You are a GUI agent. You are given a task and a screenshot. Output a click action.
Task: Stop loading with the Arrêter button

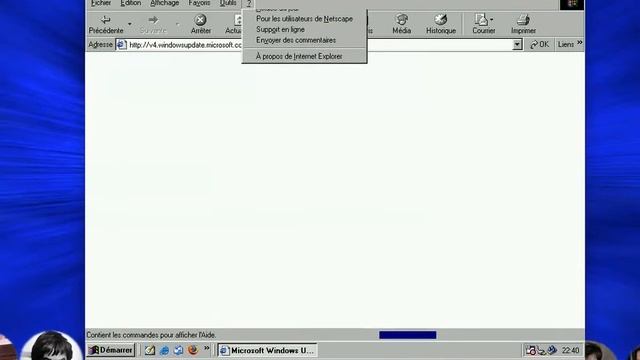(x=200, y=24)
